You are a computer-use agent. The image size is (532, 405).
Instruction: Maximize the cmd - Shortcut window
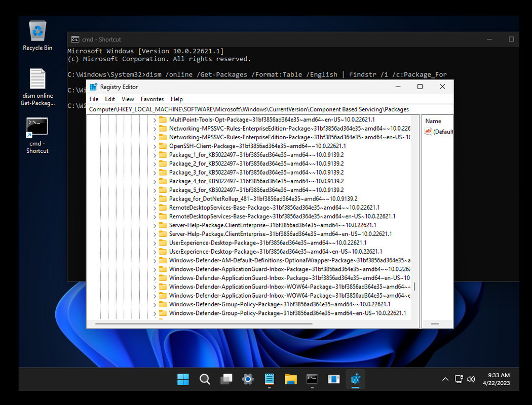[511, 39]
